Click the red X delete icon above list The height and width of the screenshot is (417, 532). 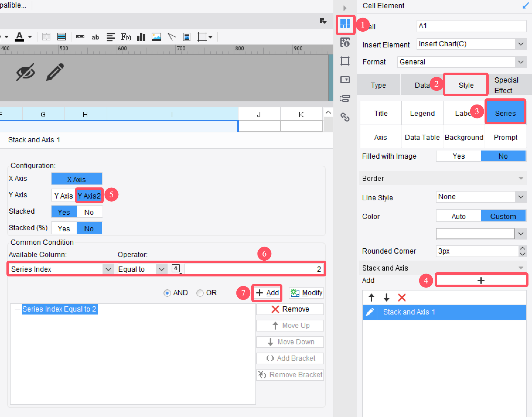402,298
